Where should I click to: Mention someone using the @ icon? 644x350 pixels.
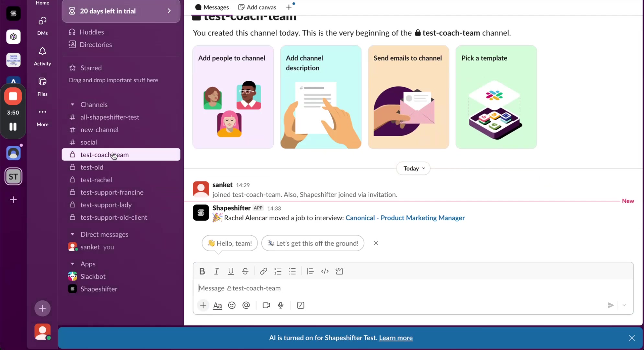[246, 305]
